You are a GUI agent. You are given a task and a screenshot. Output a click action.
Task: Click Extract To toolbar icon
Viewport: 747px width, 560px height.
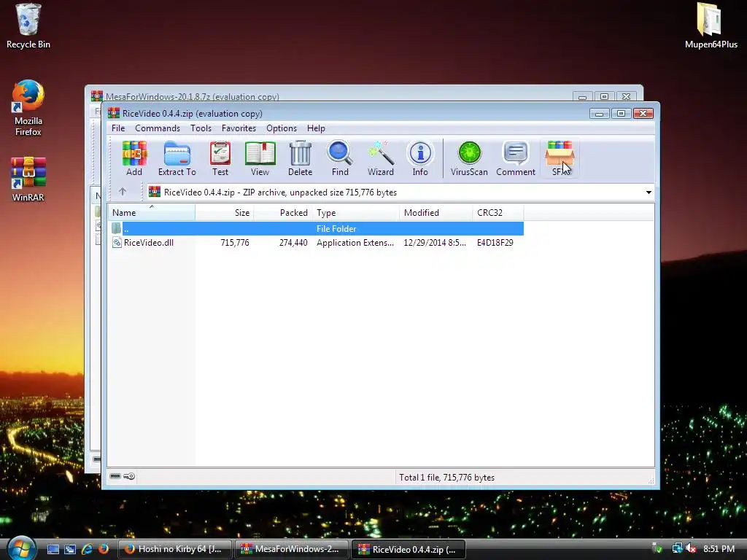tap(177, 158)
